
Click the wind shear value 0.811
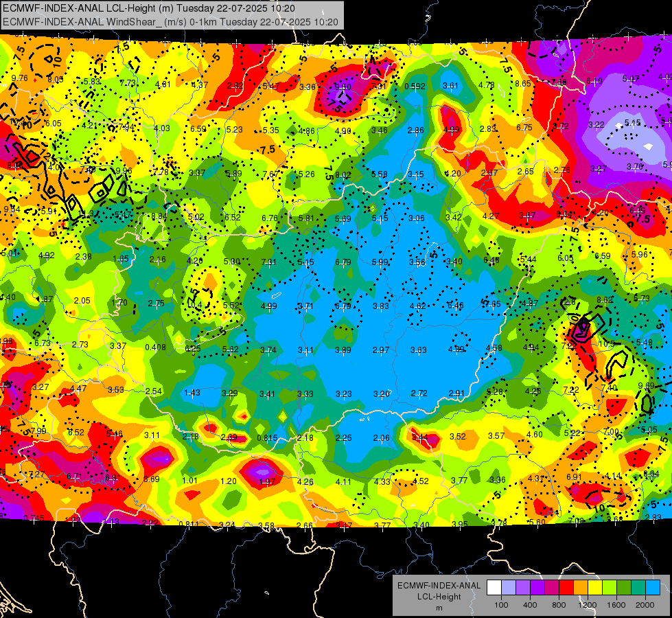pos(189,524)
